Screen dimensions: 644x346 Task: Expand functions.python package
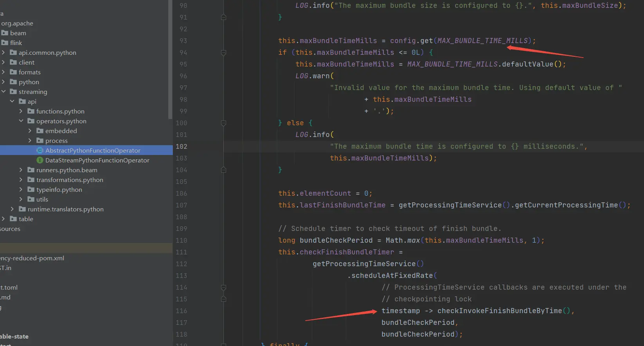[x=21, y=111]
